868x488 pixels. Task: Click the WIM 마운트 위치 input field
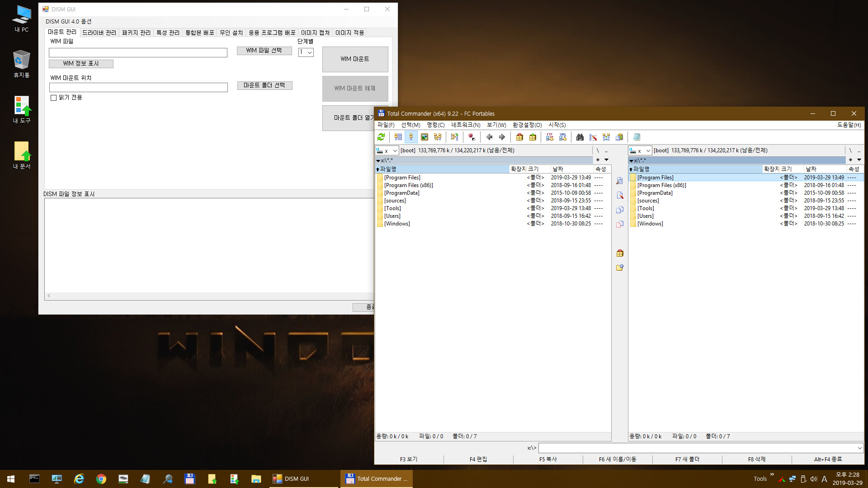[138, 88]
